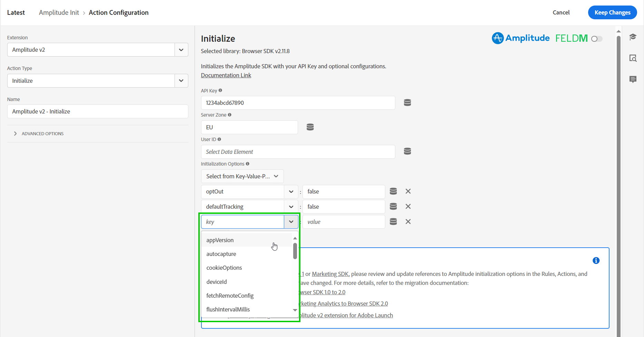Open data element picker for Server Zone
Image resolution: width=644 pixels, height=337 pixels.
(x=310, y=127)
